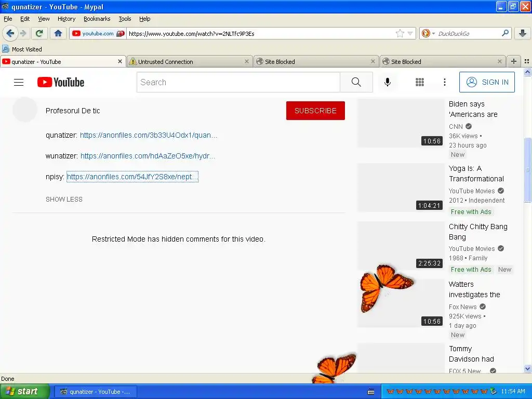Go to the YouTube logo home
This screenshot has height=399, width=532.
click(x=61, y=82)
